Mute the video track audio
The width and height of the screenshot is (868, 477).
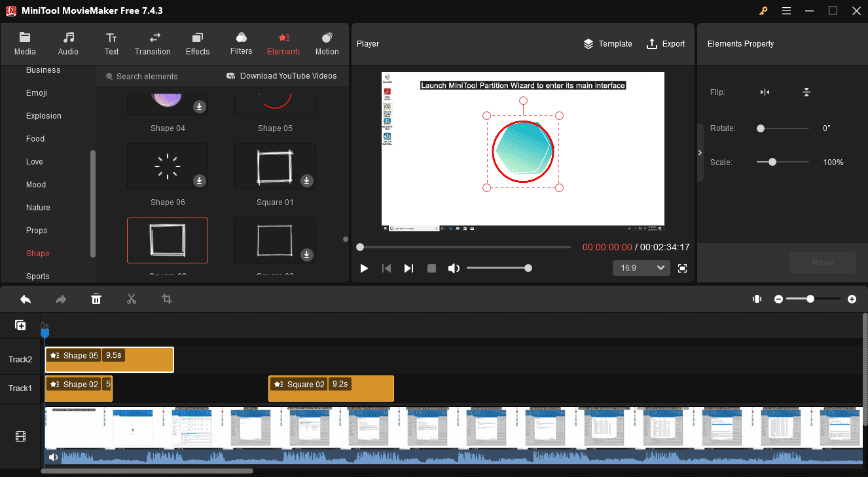coord(53,457)
